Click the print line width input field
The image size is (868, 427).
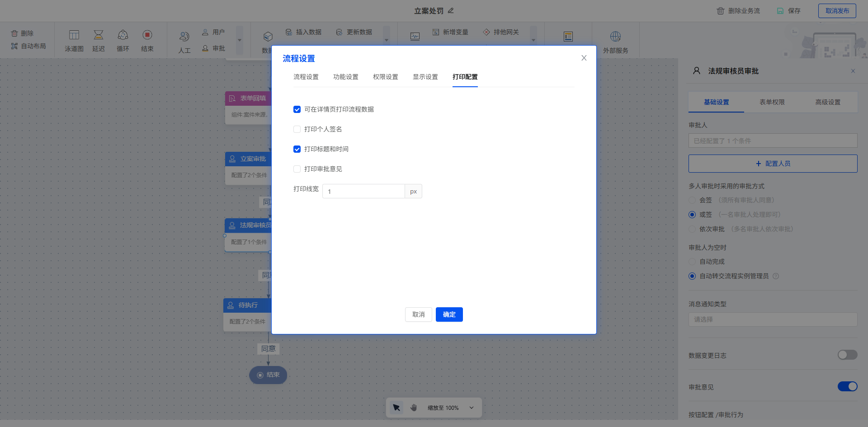coord(363,191)
